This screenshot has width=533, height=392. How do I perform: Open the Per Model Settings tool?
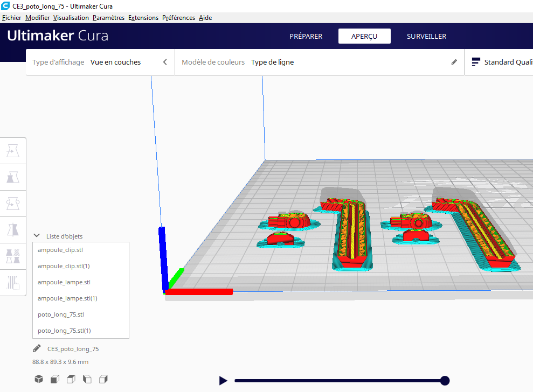[x=13, y=256]
